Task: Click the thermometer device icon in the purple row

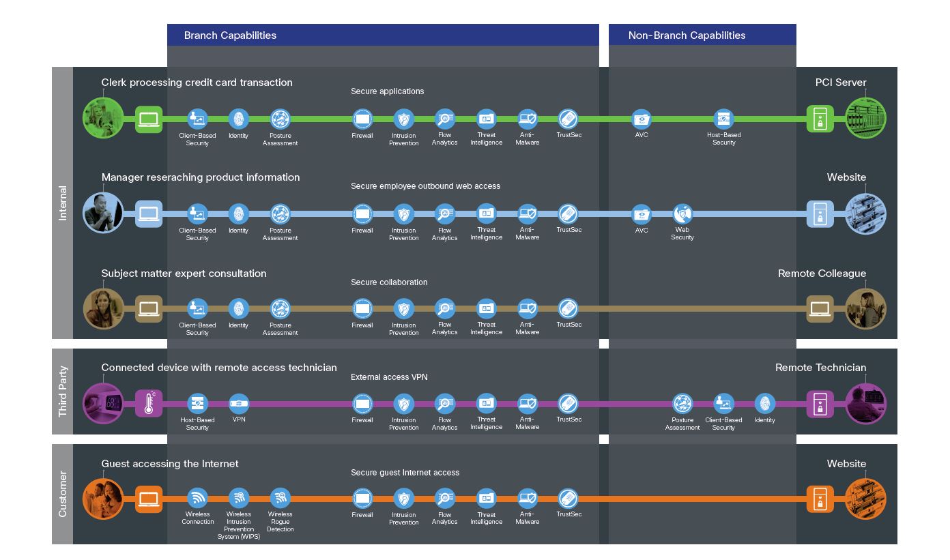Action: (x=149, y=404)
